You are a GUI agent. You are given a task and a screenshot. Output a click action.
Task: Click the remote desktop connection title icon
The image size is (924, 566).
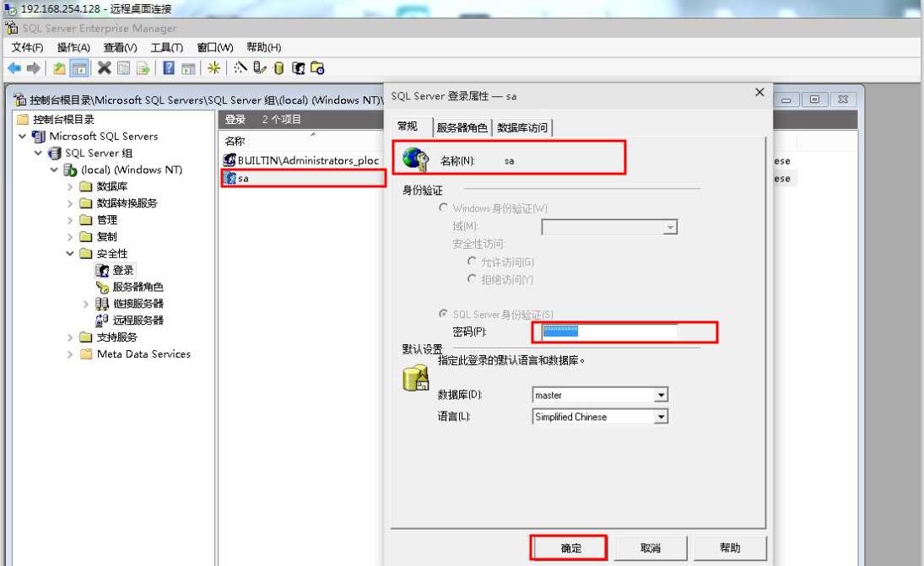point(10,8)
